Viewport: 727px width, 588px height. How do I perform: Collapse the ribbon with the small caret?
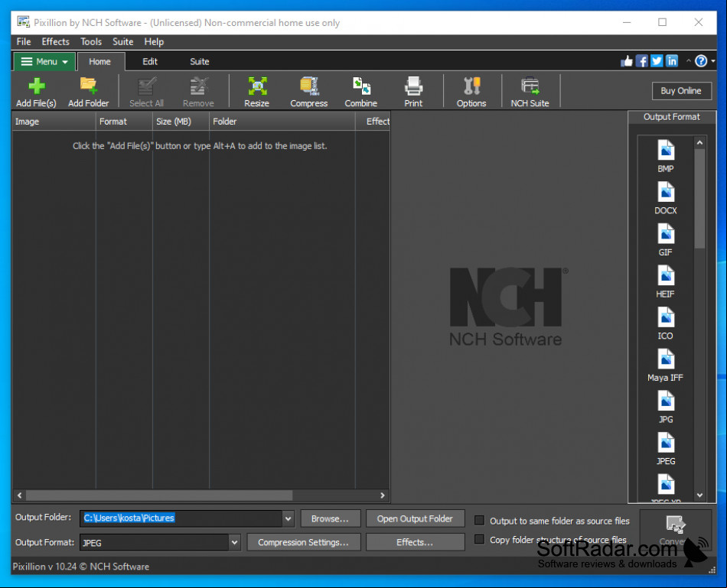[689, 60]
